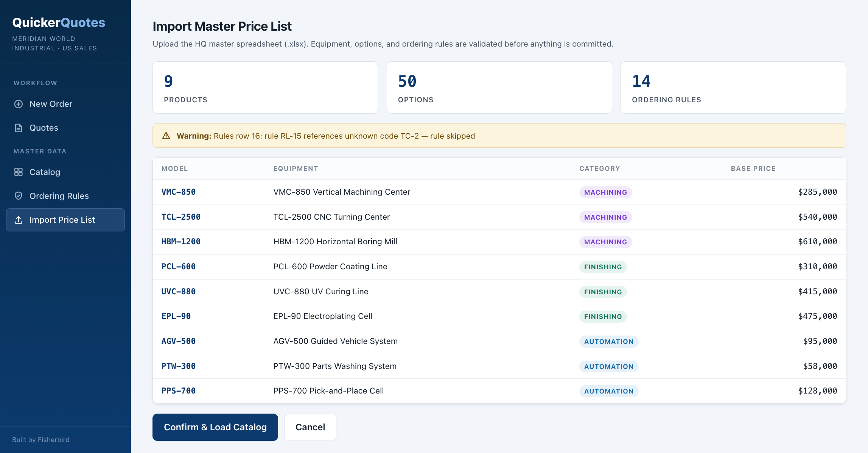868x453 pixels.
Task: Click the Import Master Price List heading
Action: [222, 27]
